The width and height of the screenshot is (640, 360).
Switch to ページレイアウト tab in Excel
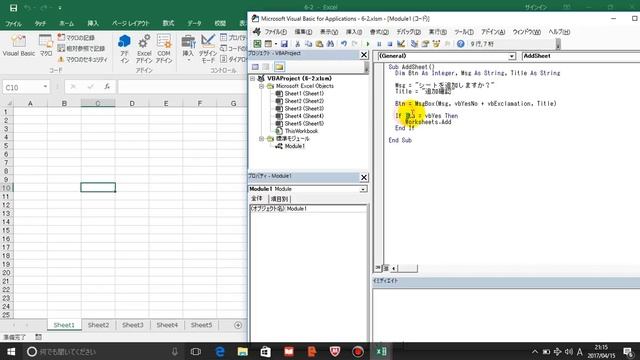pyautogui.click(x=131, y=23)
